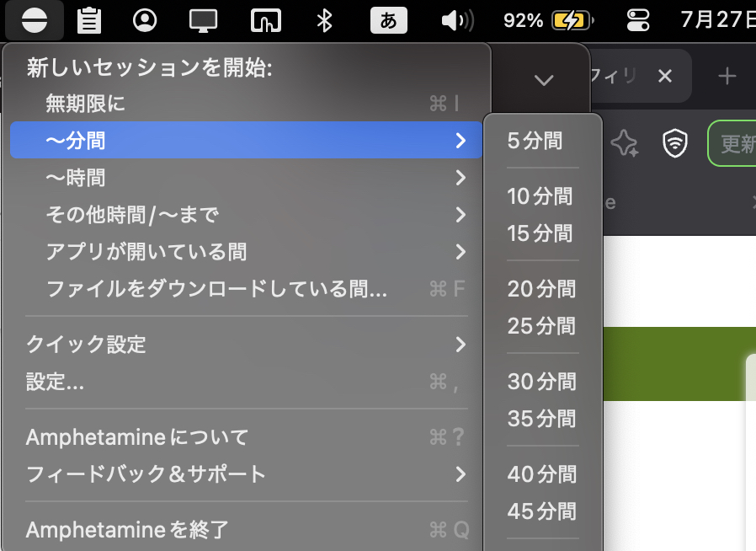Viewport: 756px width, 551px height.
Task: Close the current browser tab
Action: [x=665, y=77]
